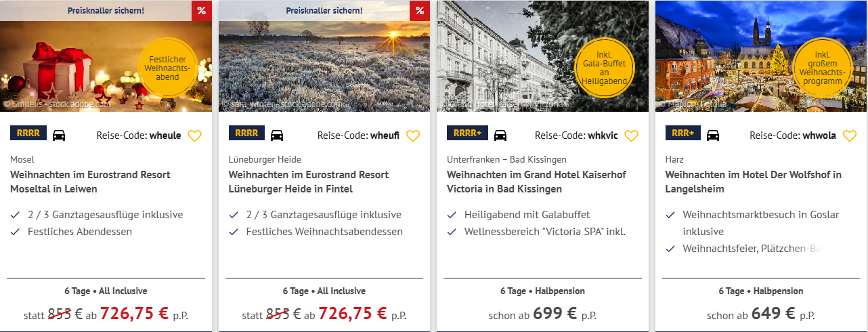
Task: Add the whwola Harz trip to favorites
Action: (x=849, y=136)
